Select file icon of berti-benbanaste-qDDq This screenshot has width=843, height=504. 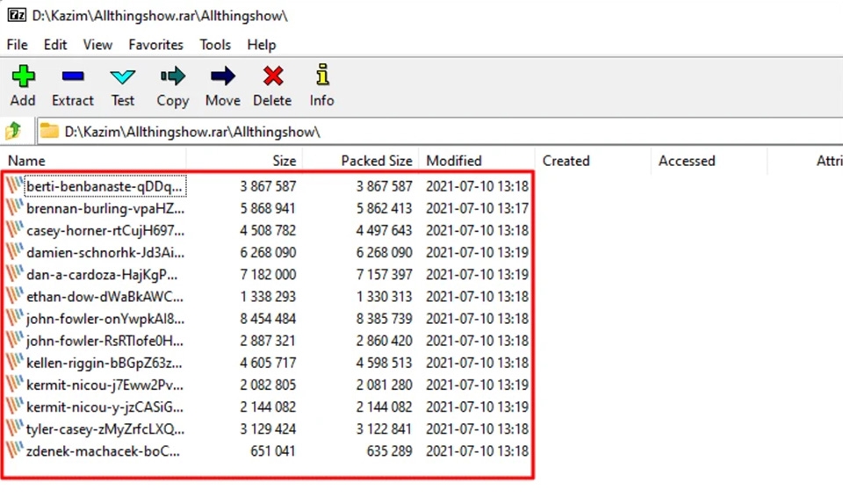click(15, 186)
